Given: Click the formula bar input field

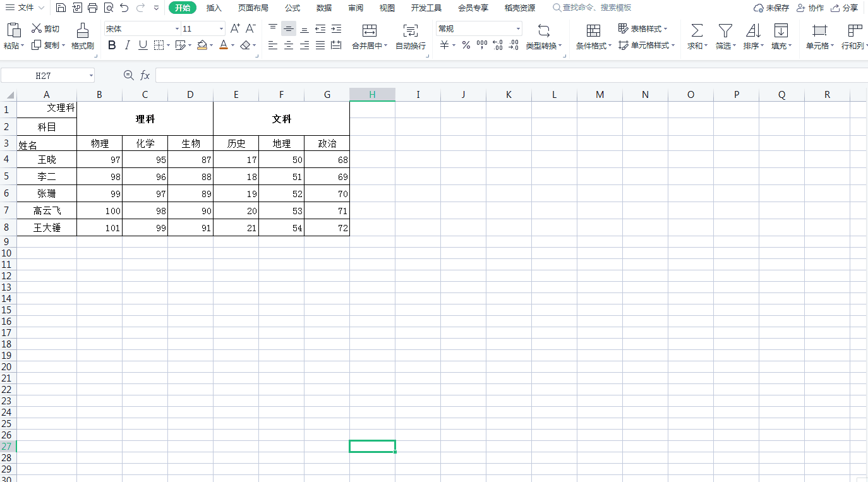Looking at the screenshot, I should [511, 75].
